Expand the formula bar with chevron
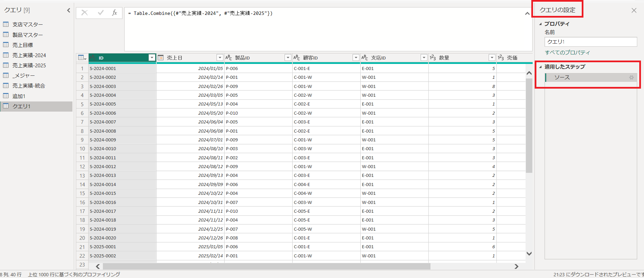This screenshot has width=644, height=278. tap(527, 14)
